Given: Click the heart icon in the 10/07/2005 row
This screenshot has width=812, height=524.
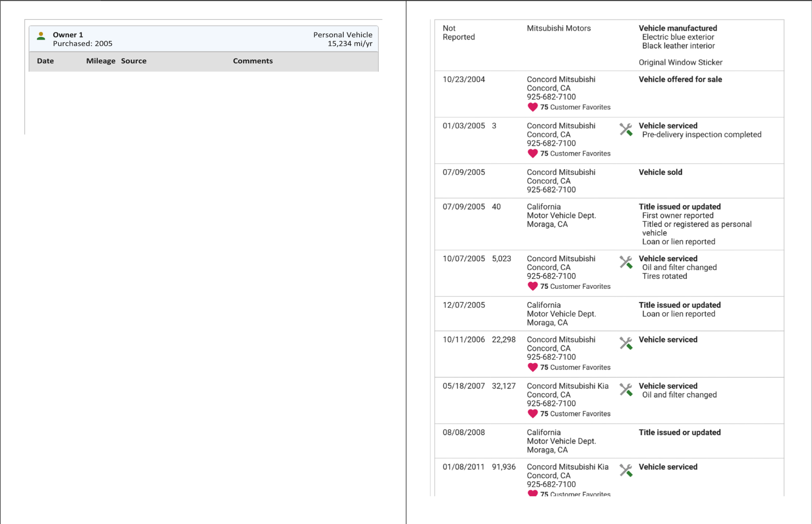Looking at the screenshot, I should click(532, 286).
